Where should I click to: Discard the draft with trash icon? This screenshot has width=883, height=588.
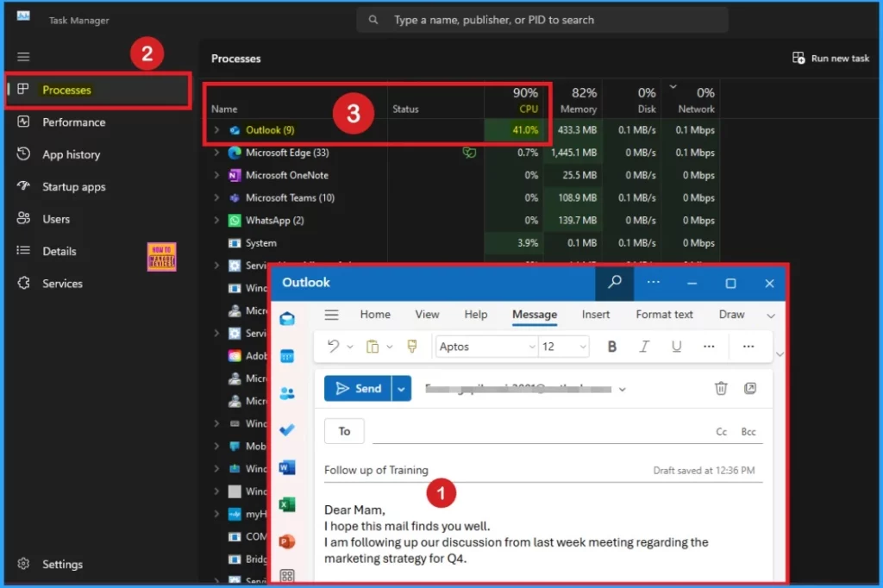(x=721, y=388)
